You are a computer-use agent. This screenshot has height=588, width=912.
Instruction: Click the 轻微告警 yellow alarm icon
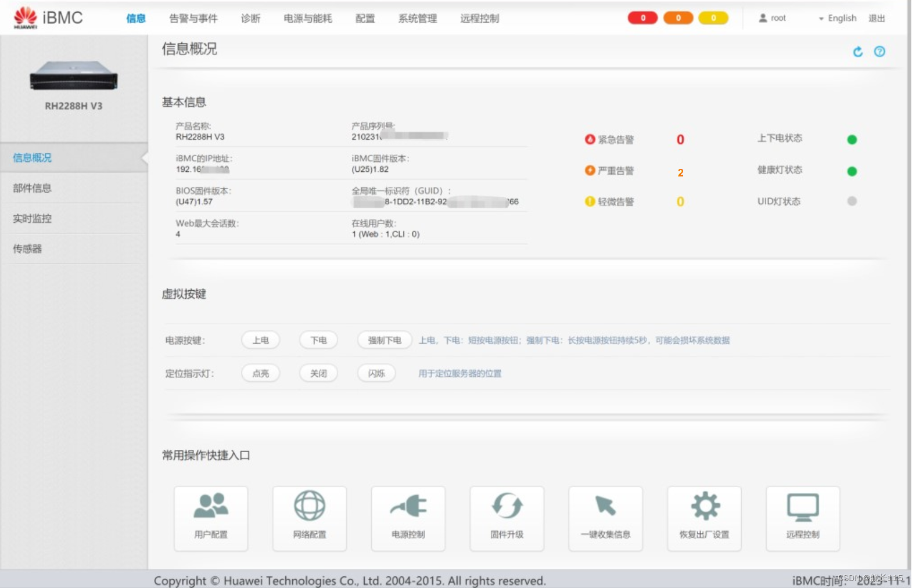590,201
